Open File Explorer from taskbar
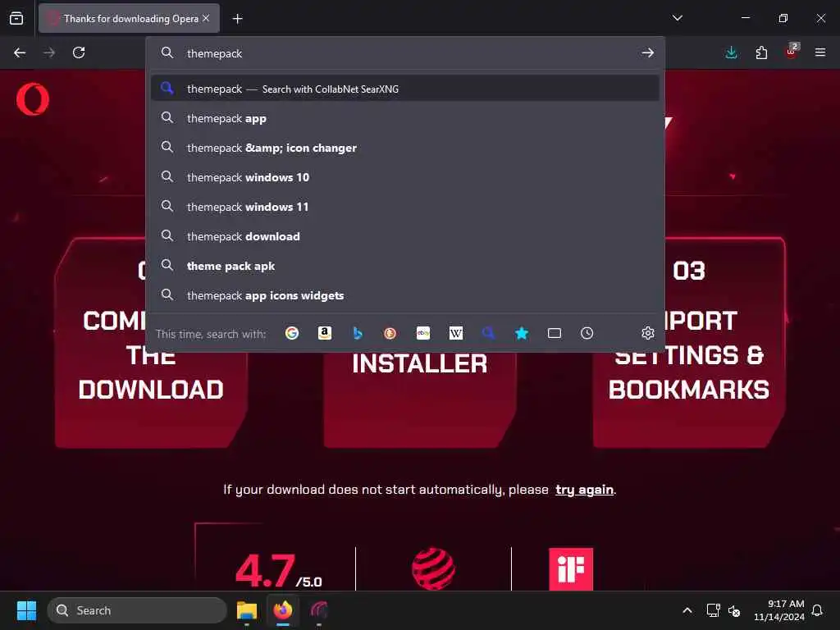The height and width of the screenshot is (630, 840). (x=247, y=610)
